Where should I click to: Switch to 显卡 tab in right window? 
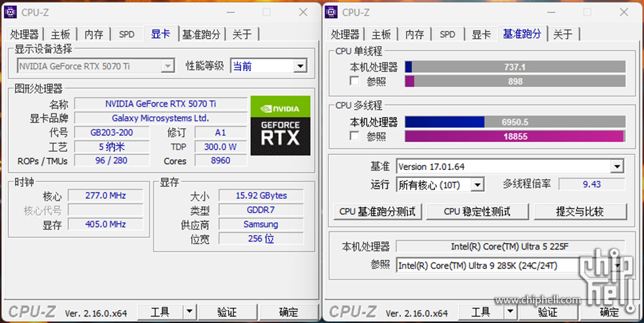coord(481,35)
